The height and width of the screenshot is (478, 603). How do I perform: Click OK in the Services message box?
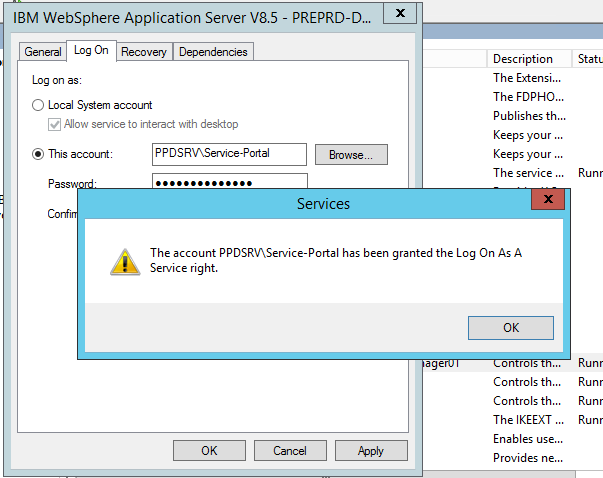pyautogui.click(x=511, y=328)
